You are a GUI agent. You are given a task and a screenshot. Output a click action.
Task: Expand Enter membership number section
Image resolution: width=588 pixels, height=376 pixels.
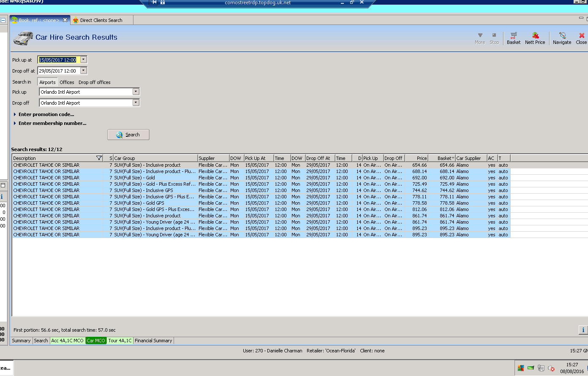[50, 123]
